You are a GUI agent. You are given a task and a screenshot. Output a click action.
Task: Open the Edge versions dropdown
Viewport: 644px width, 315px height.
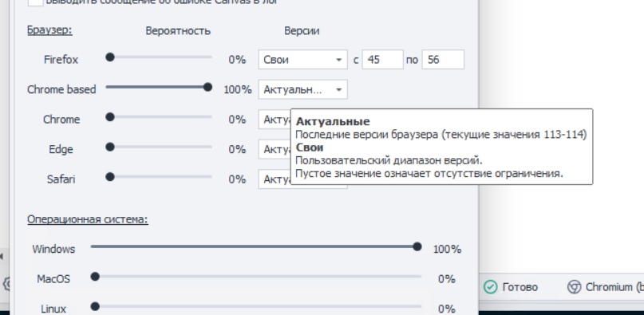tap(275, 149)
